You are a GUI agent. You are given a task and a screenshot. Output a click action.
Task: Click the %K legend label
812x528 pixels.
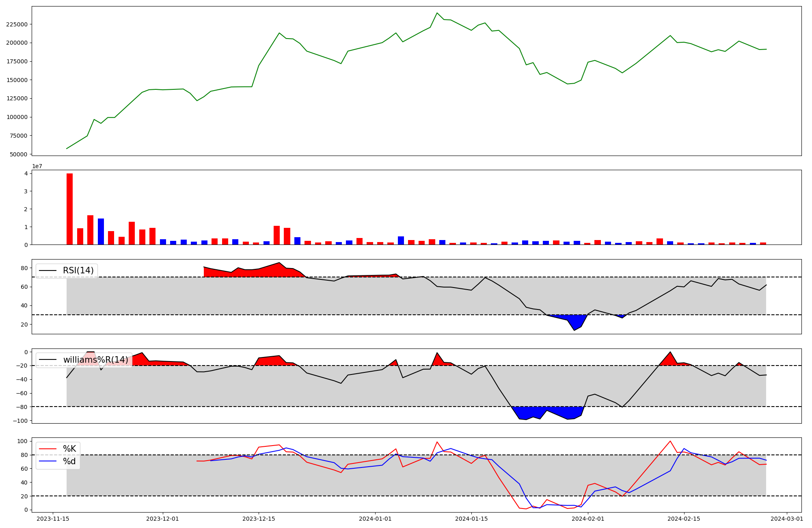pos(69,449)
